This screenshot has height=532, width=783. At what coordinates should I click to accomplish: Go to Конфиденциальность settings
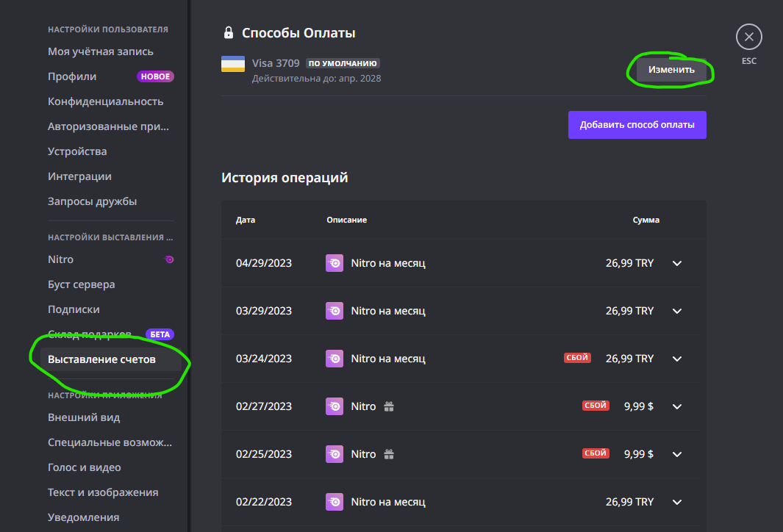coord(111,101)
